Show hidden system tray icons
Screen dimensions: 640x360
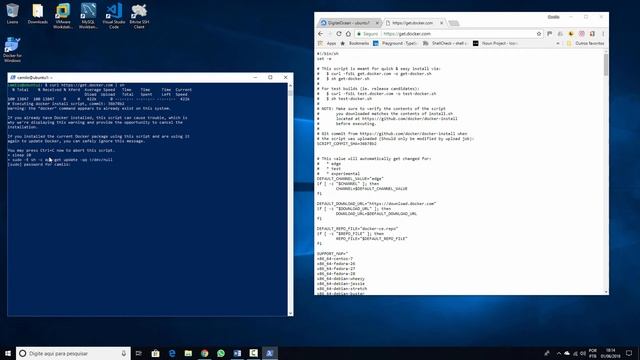[559, 353]
